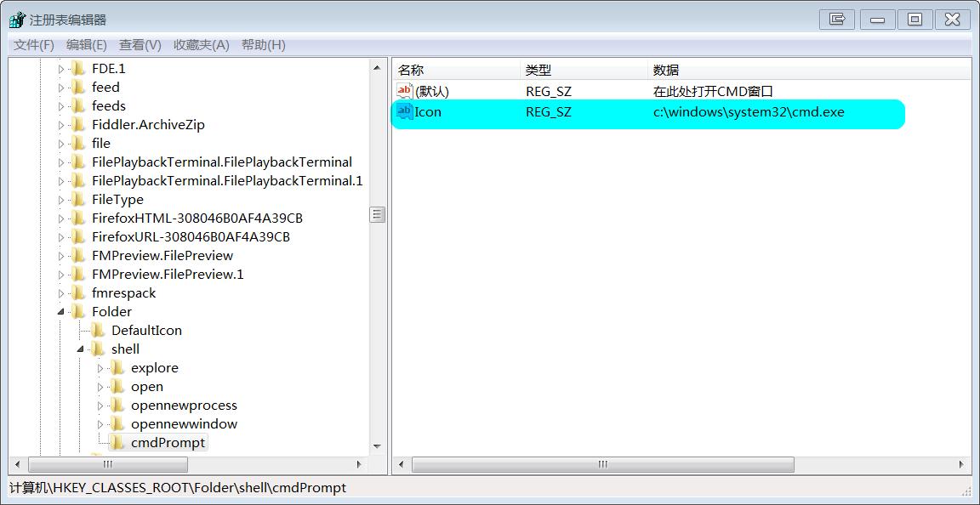Click the tree pane scroll-up arrow
980x505 pixels.
pyautogui.click(x=377, y=67)
